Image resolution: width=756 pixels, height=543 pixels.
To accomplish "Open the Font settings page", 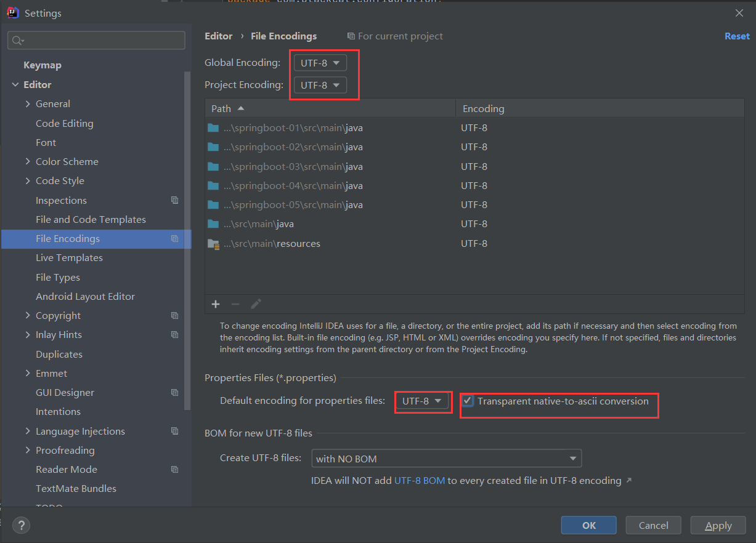I will [46, 142].
